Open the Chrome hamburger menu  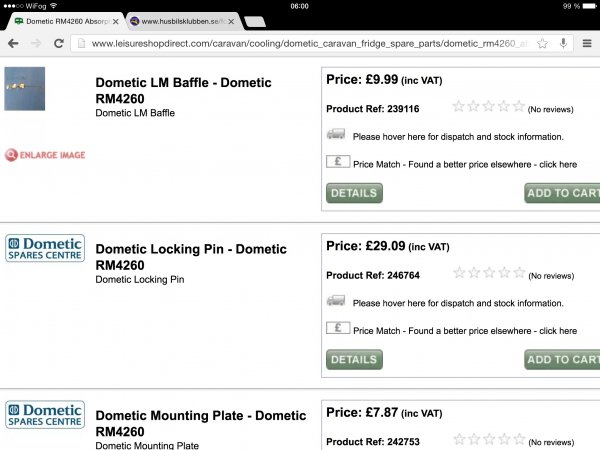coord(587,43)
